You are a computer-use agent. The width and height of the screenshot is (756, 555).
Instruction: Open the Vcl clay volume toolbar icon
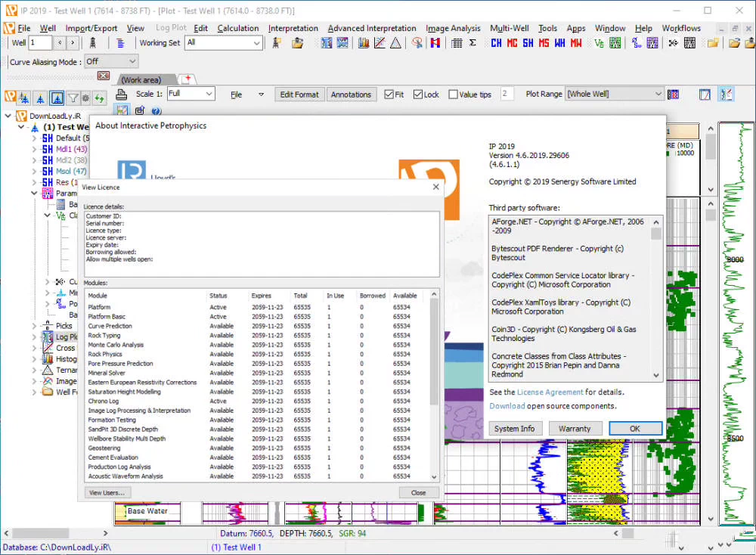click(x=599, y=43)
